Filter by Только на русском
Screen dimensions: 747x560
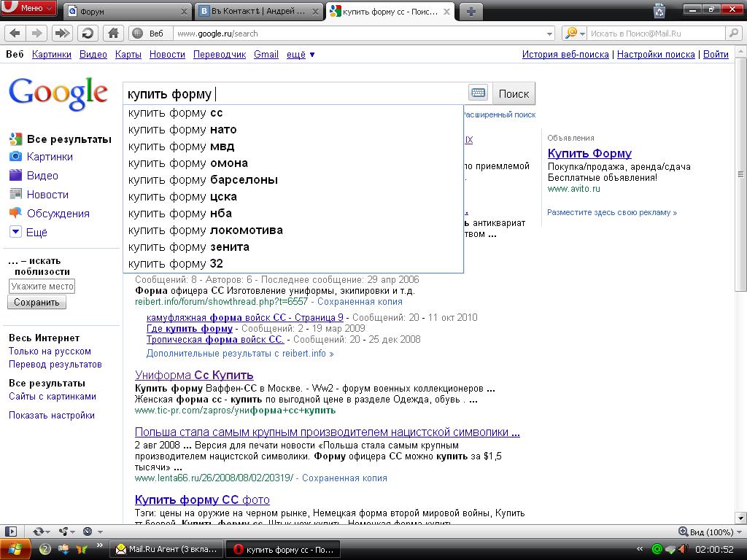(x=50, y=351)
